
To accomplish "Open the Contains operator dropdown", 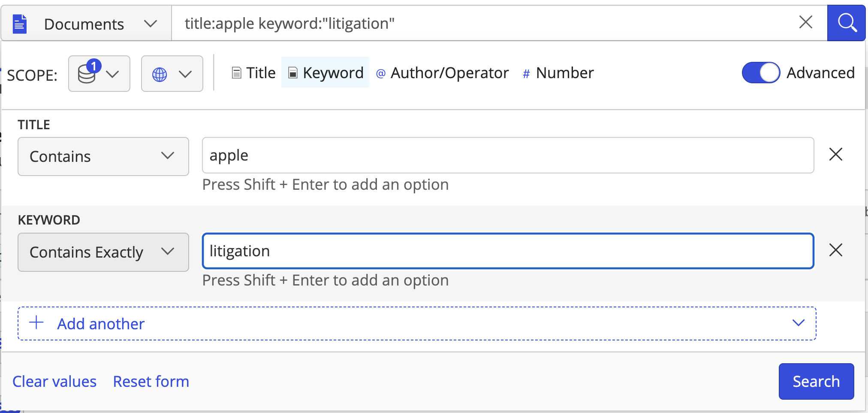I will 103,157.
